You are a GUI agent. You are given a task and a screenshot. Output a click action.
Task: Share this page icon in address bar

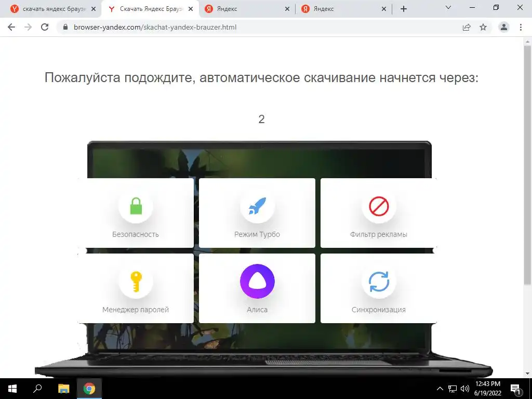click(x=467, y=27)
